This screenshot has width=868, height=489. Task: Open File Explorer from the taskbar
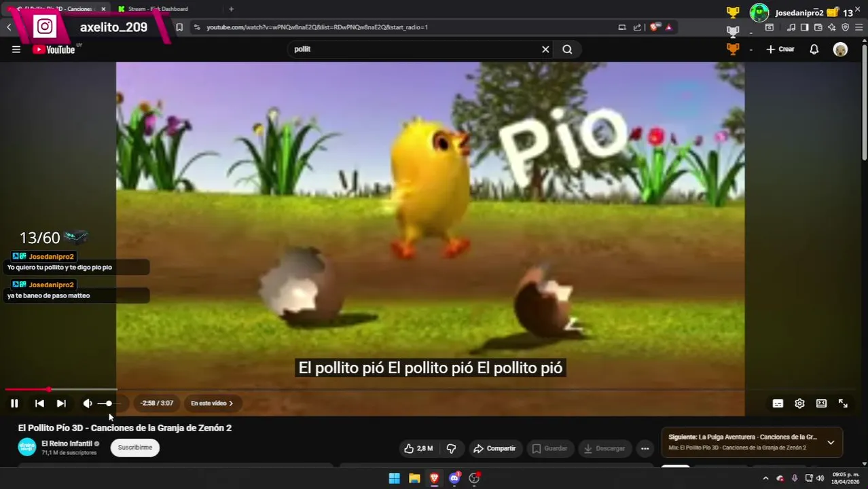pos(414,478)
